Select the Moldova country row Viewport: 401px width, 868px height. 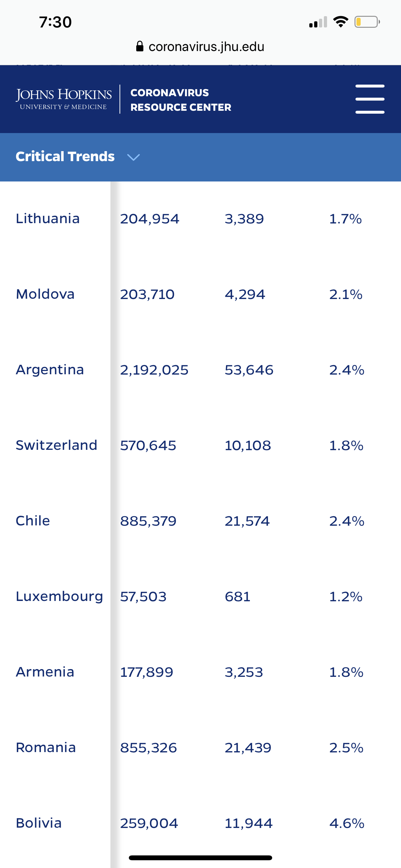point(45,294)
